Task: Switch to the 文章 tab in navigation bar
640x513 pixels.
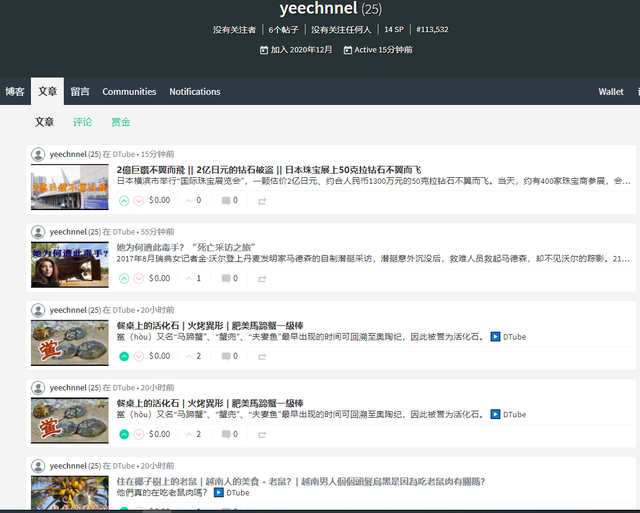Action: tap(47, 91)
